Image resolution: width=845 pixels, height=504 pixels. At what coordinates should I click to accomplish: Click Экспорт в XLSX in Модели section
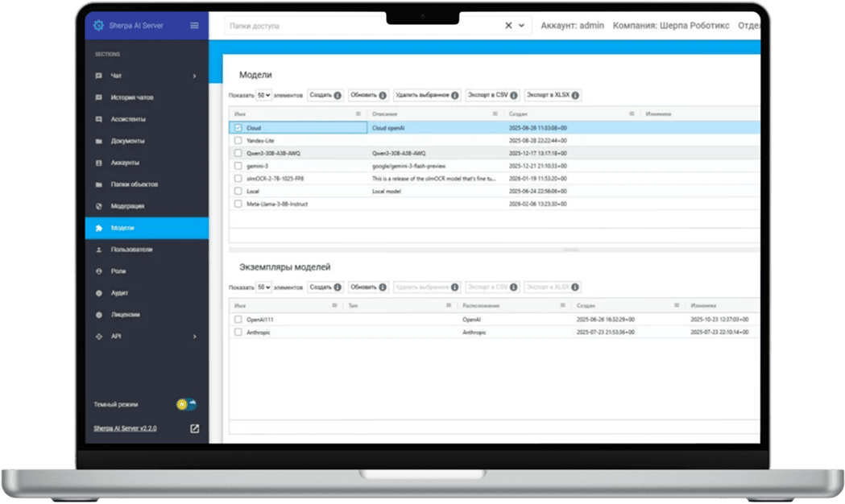pos(553,95)
